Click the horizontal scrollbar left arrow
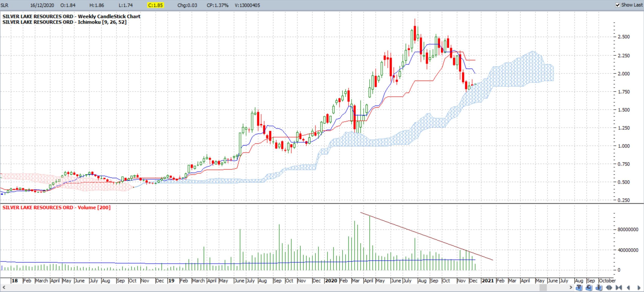The image size is (644, 292). pos(4,287)
